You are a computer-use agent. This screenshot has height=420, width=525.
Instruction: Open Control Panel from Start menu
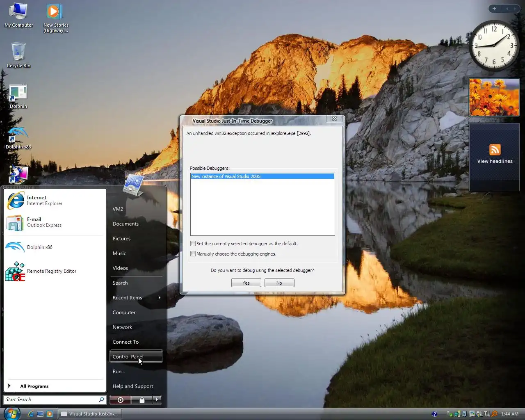(x=136, y=356)
